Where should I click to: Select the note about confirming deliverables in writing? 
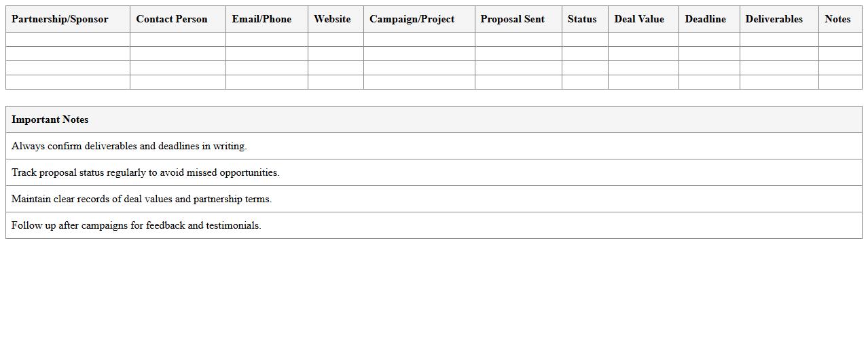point(129,146)
